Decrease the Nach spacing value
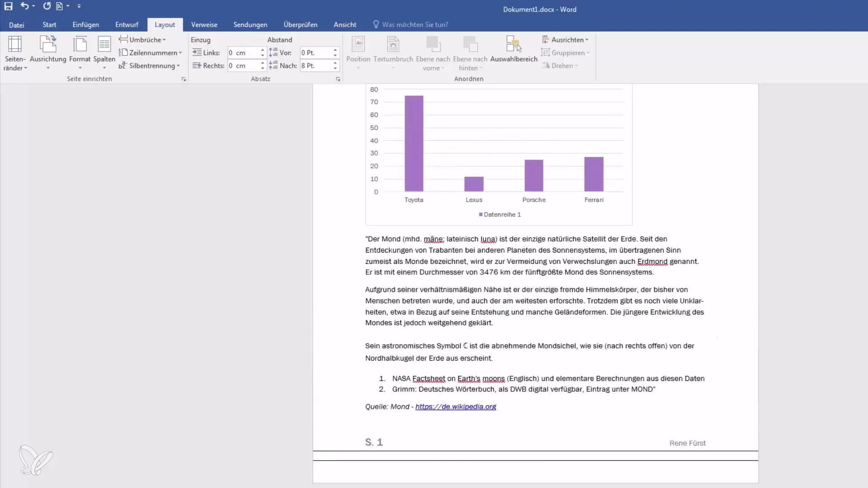Screen dimensions: 868x488 click(x=335, y=69)
